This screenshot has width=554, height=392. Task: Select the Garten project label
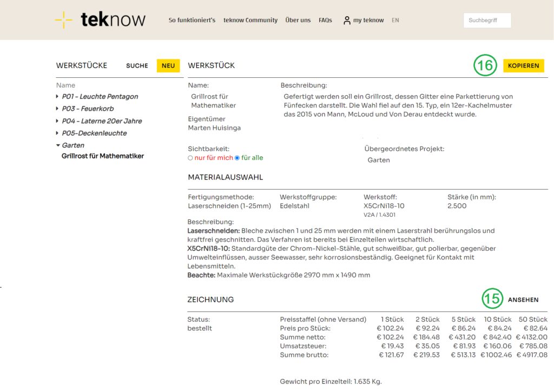73,145
